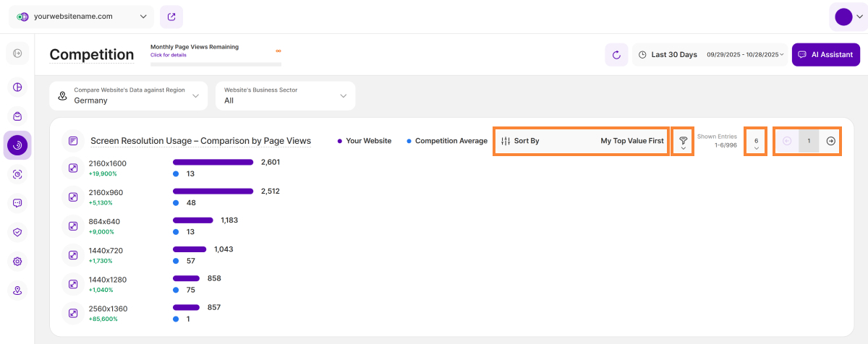Screen dimensions: 868x344
Task: Click the refresh data icon
Action: (616, 55)
